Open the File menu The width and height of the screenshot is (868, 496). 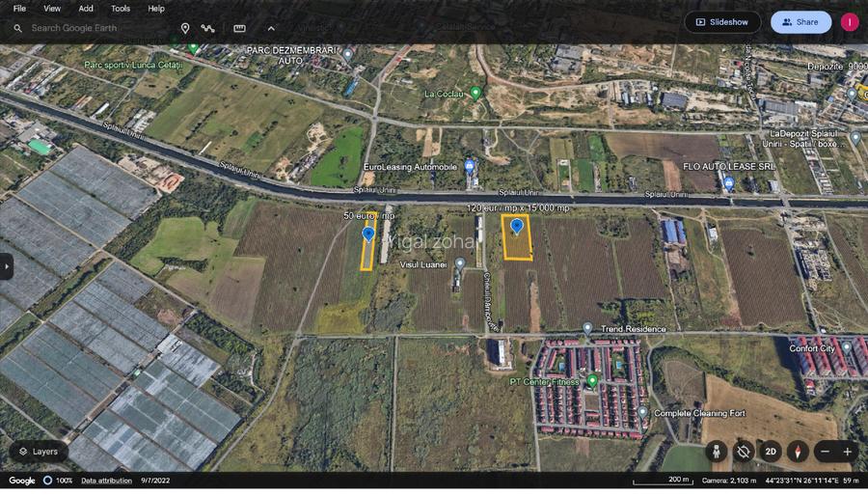19,8
